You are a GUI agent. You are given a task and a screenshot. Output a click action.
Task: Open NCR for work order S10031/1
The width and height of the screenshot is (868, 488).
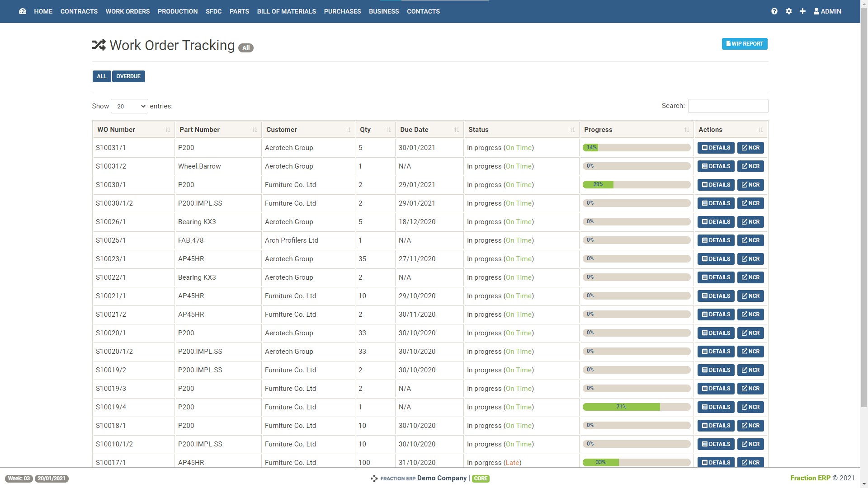point(750,148)
